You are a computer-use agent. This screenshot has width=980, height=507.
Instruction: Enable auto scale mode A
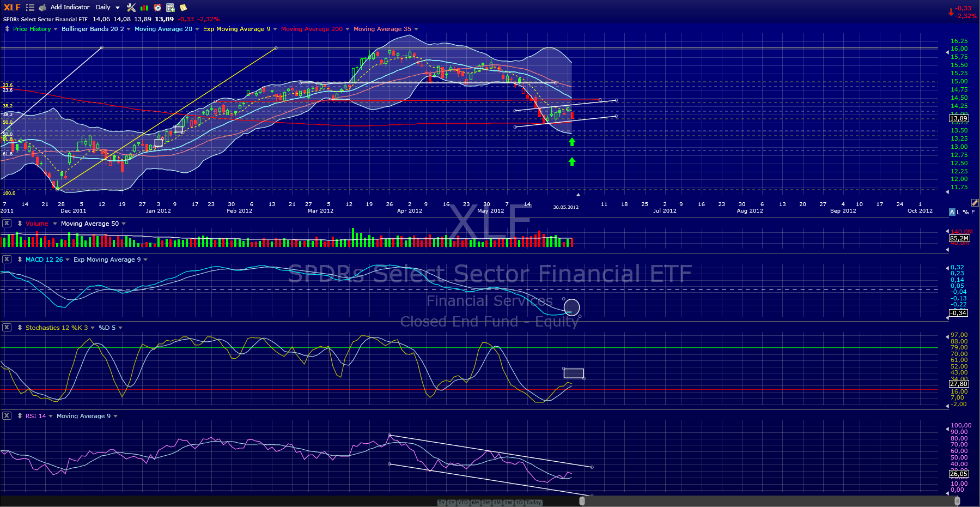[952, 212]
